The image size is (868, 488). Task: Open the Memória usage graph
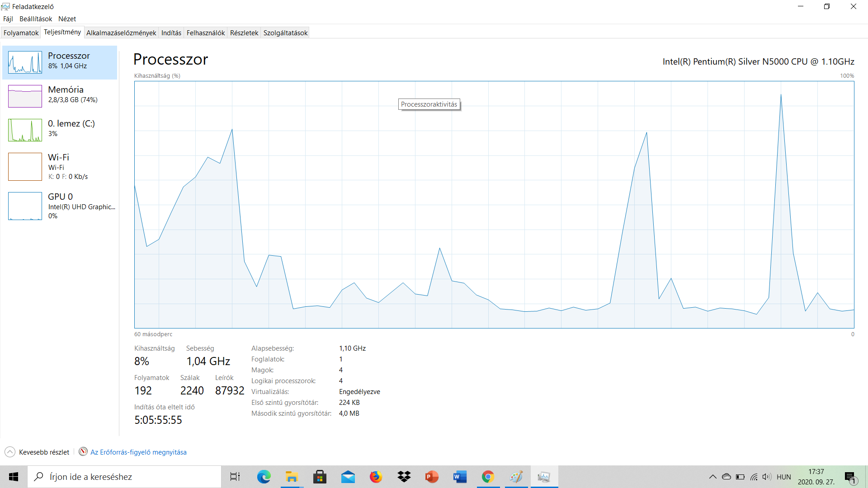point(25,96)
